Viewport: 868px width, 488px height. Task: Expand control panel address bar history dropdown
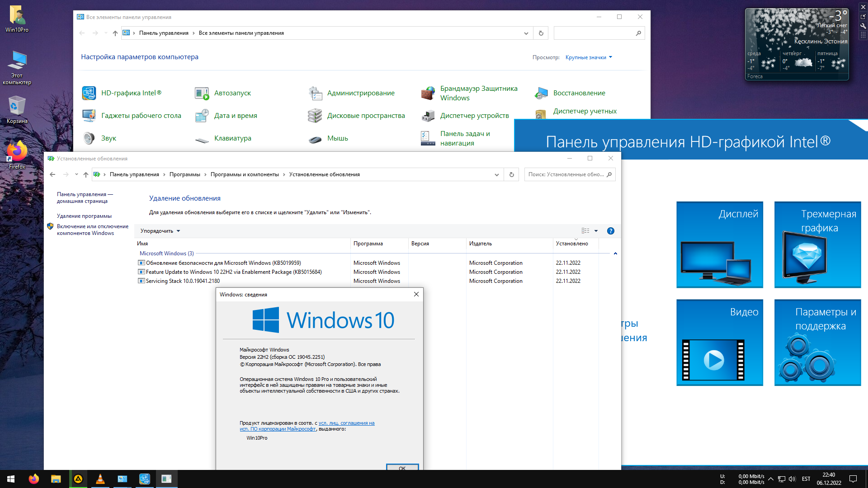pyautogui.click(x=526, y=33)
